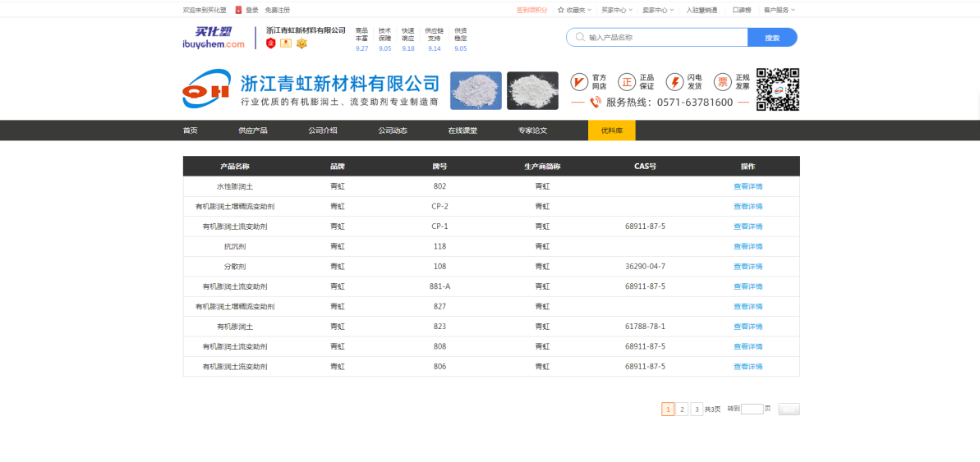Click the 签到领积分 link
Screen dimensions: 980x462
pyautogui.click(x=531, y=10)
